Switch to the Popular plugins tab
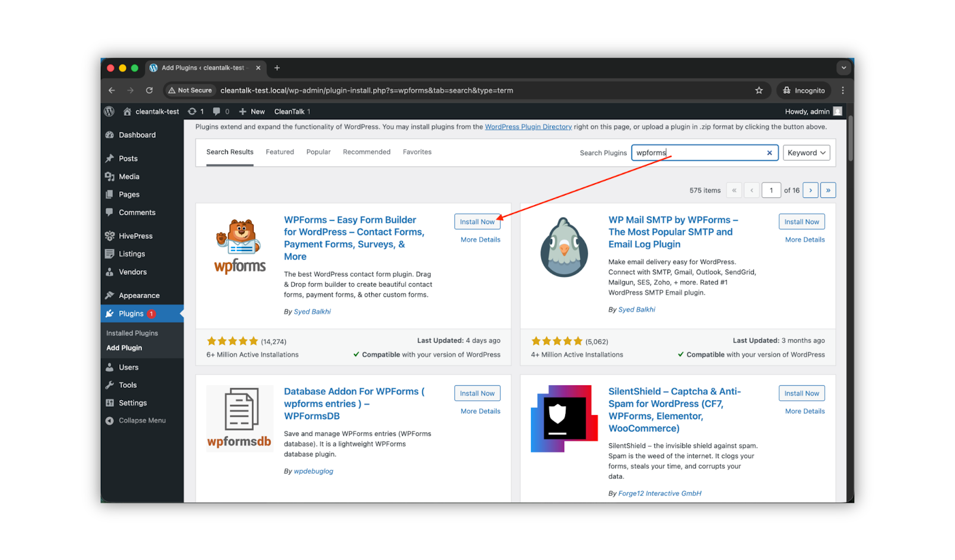Image resolution: width=955 pixels, height=560 pixels. [x=318, y=152]
